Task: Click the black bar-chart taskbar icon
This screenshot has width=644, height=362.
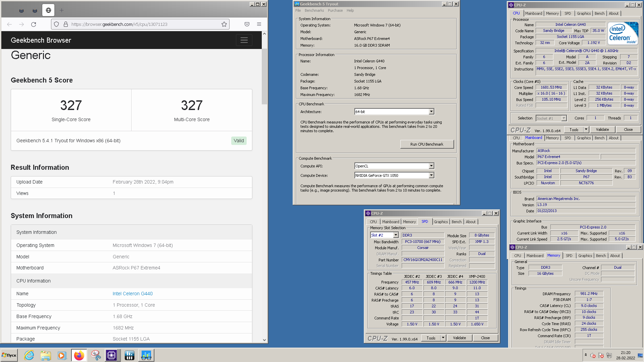Action: [129, 355]
